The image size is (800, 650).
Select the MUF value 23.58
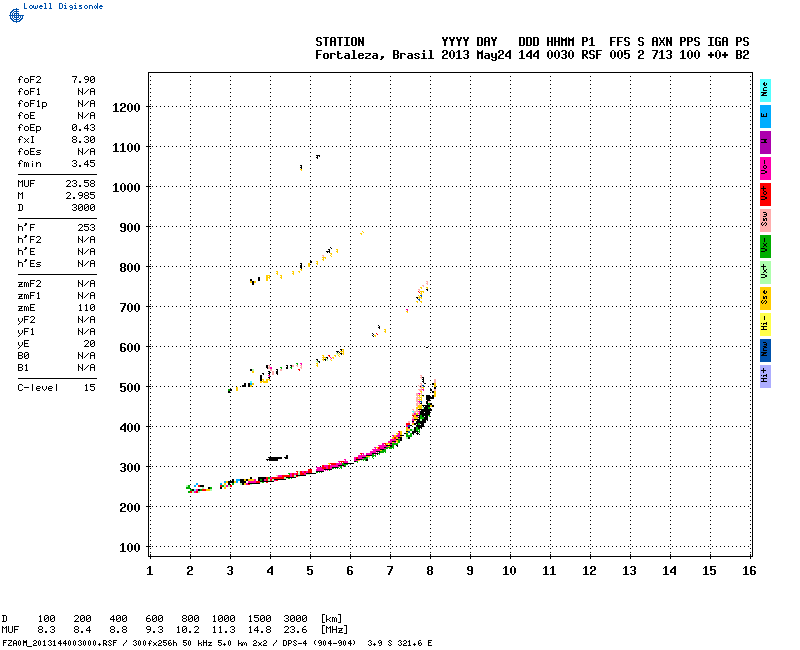(x=80, y=184)
